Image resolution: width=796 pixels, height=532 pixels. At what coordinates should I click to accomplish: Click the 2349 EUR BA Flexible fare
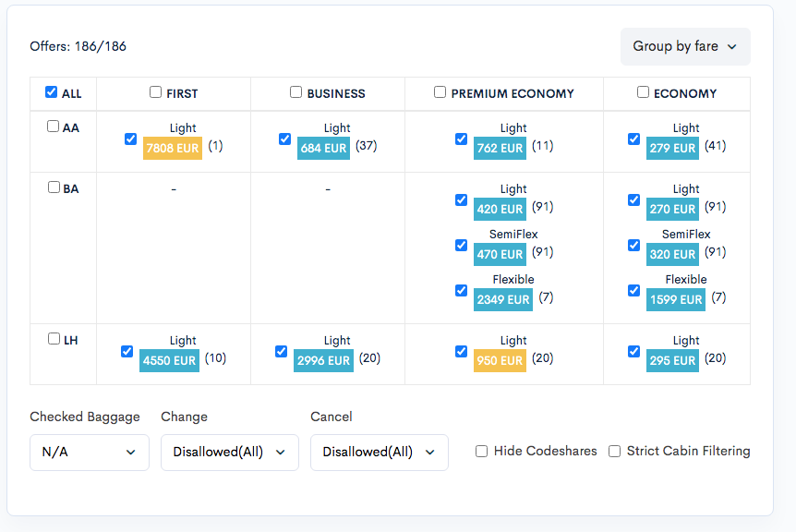pyautogui.click(x=503, y=299)
